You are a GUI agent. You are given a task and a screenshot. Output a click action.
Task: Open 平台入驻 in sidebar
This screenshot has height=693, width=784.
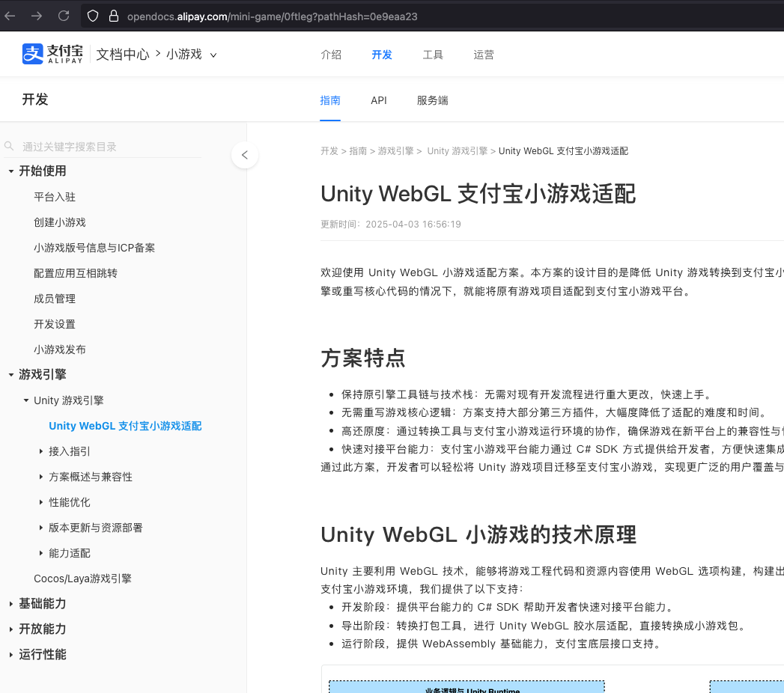(55, 197)
